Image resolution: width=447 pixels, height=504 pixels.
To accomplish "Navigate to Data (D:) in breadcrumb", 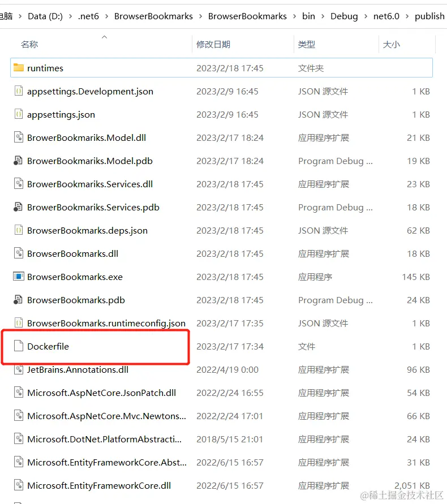I will pos(45,16).
